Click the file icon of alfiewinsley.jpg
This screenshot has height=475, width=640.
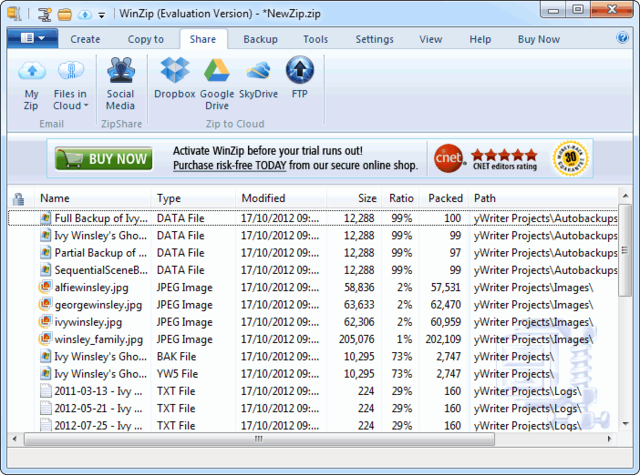coord(45,287)
